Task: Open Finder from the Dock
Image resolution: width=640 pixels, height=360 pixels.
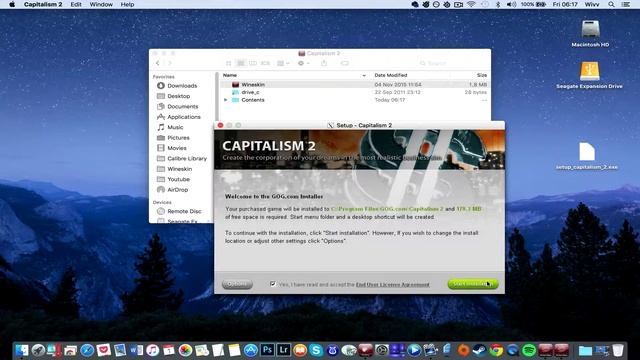Action: [x=22, y=350]
